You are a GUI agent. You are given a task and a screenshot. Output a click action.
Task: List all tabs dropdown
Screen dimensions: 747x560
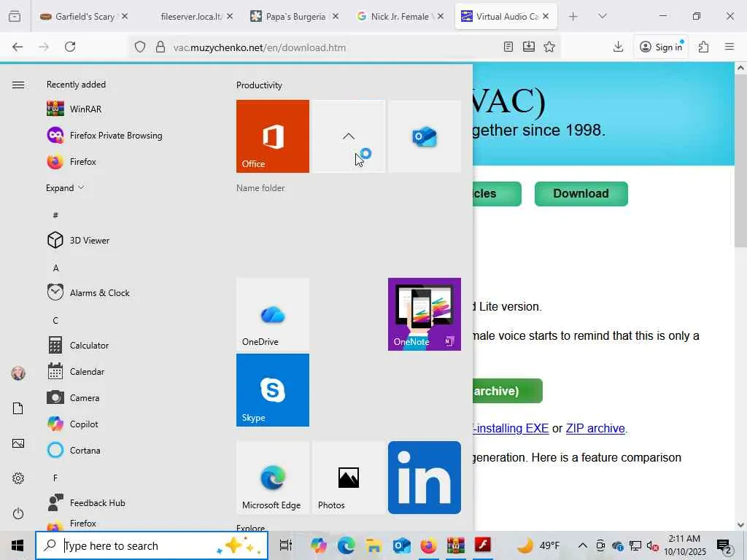coord(603,17)
